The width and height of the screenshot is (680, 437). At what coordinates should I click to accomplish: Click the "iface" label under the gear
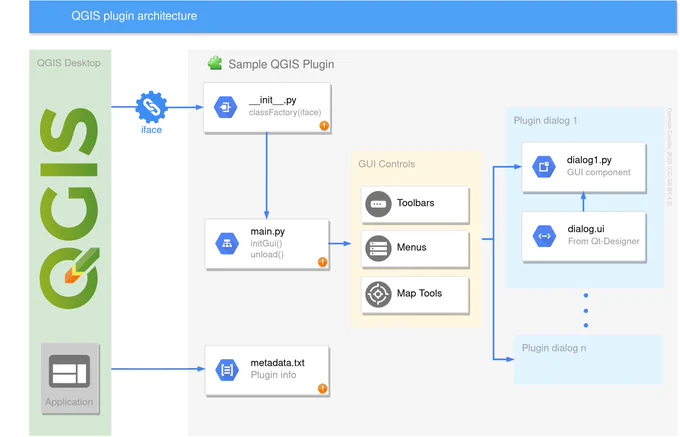coord(151,130)
